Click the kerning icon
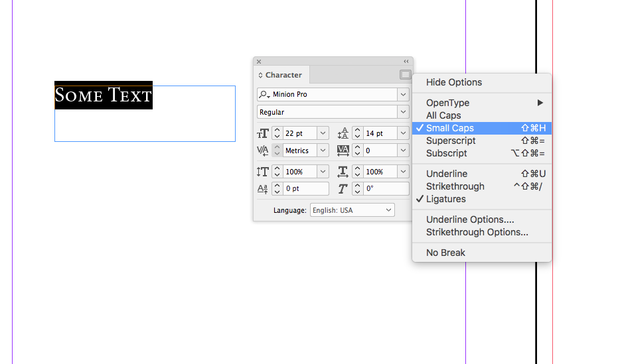Image resolution: width=622 pixels, height=364 pixels. 263,151
